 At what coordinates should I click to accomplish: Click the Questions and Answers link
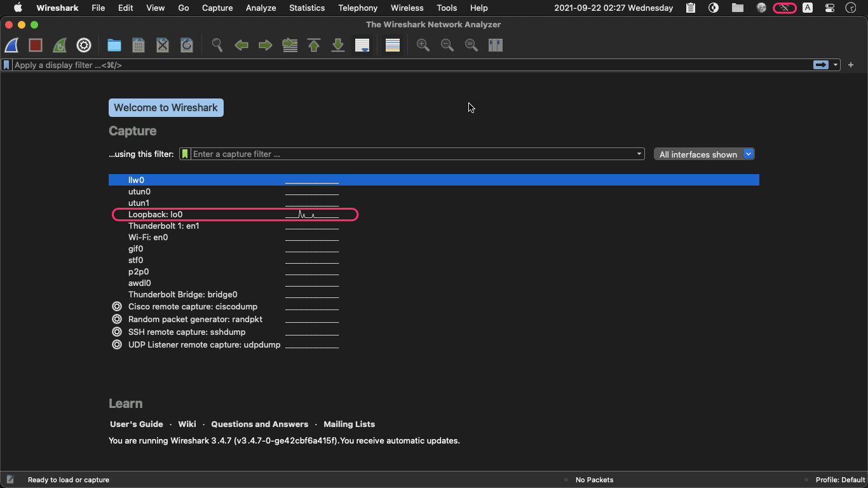click(259, 424)
